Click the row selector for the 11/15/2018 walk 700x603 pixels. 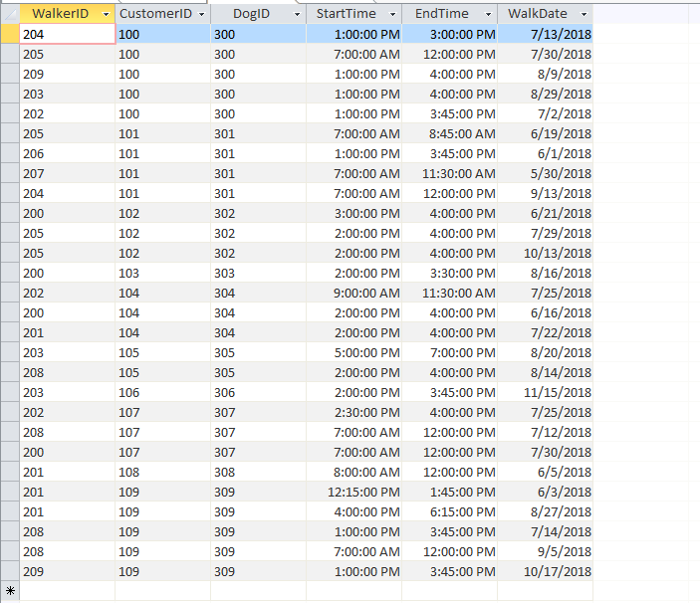[10, 392]
